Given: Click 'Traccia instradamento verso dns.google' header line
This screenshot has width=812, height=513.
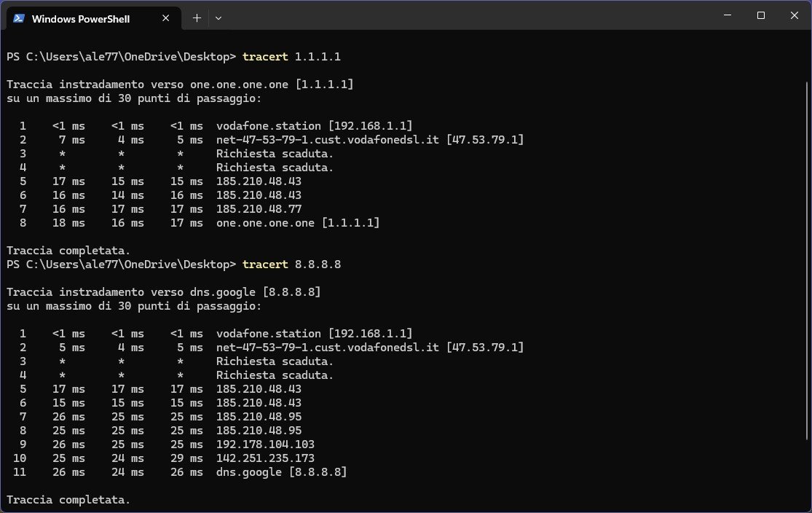Looking at the screenshot, I should pos(163,291).
